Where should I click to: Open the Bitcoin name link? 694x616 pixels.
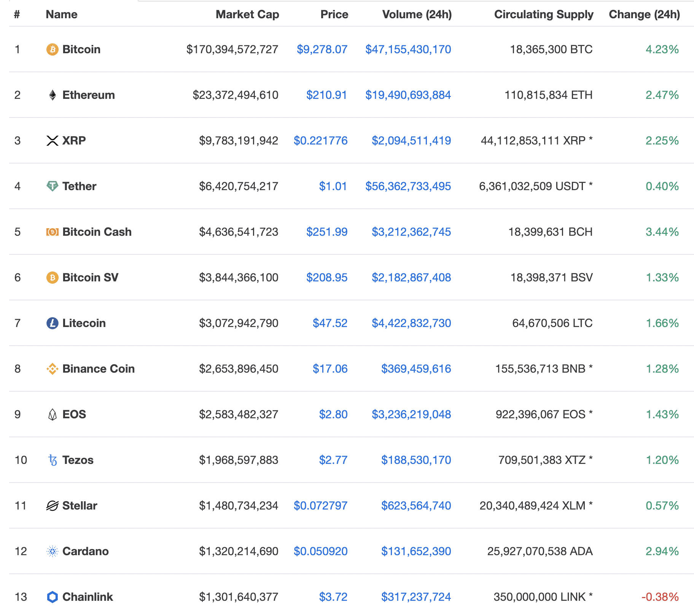tap(81, 49)
